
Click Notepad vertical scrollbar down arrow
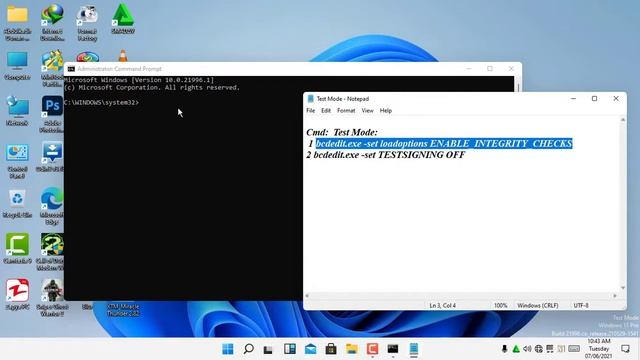coord(623,288)
